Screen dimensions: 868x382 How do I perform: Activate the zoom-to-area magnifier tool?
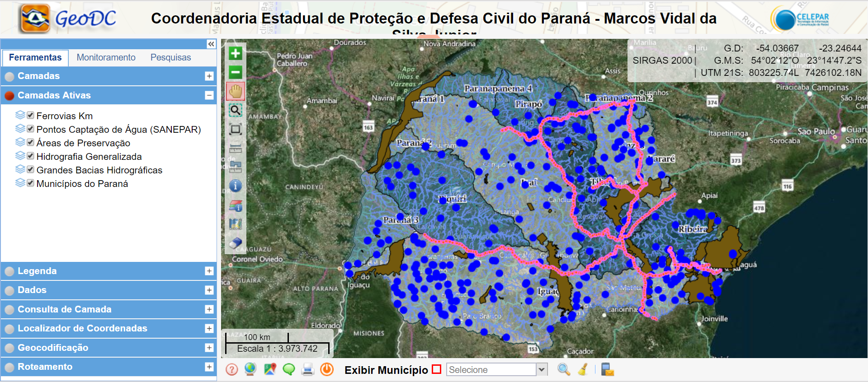[235, 110]
